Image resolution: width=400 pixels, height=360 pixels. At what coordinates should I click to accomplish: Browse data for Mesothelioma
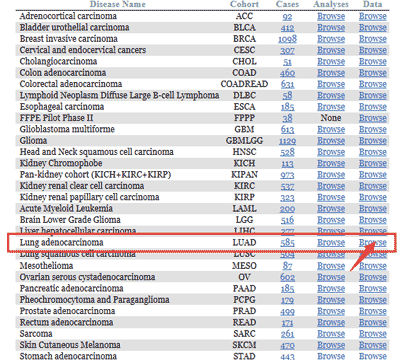(373, 266)
